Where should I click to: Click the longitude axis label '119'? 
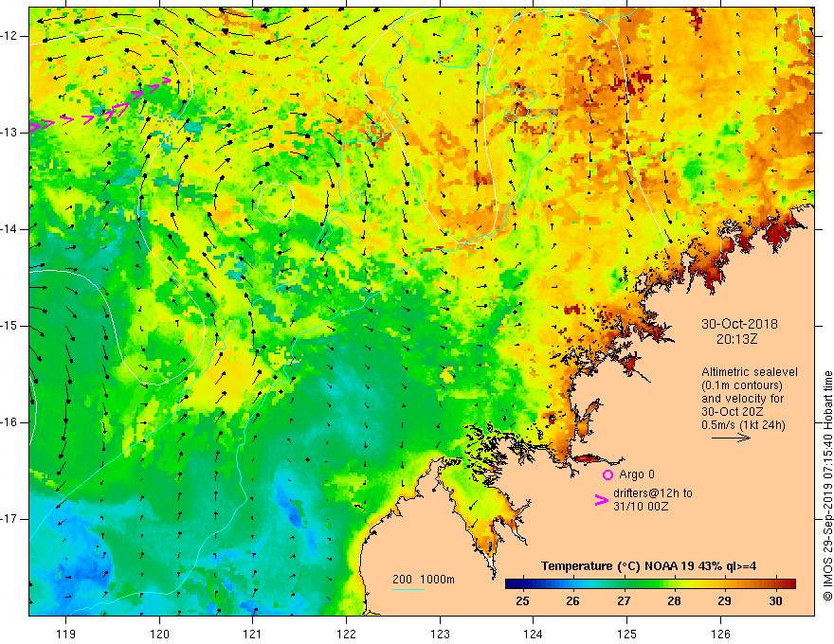coord(66,634)
